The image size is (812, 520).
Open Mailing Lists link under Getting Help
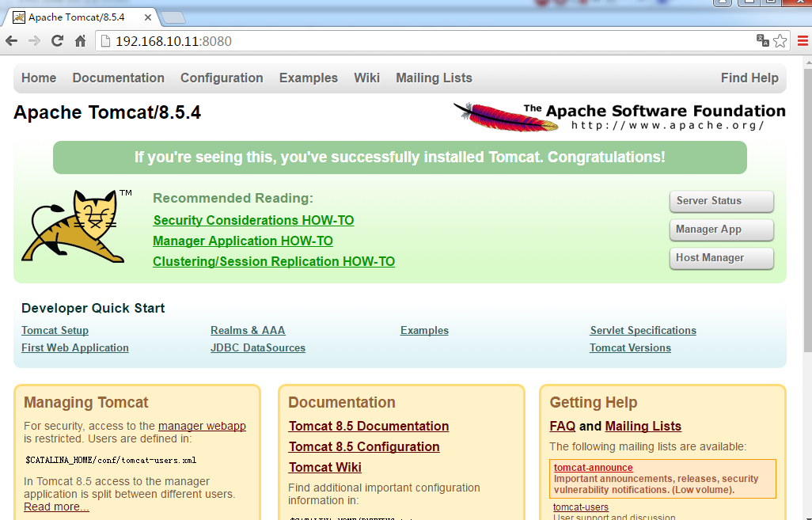[643, 426]
